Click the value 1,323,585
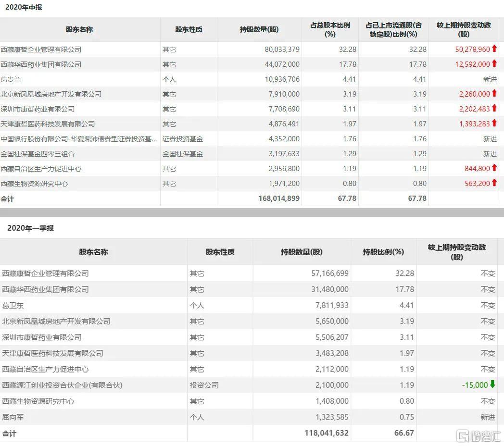The height and width of the screenshot is (446, 504). point(332,417)
